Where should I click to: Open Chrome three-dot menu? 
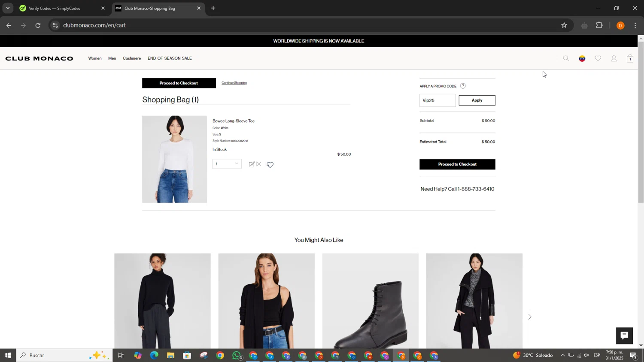[x=635, y=26]
